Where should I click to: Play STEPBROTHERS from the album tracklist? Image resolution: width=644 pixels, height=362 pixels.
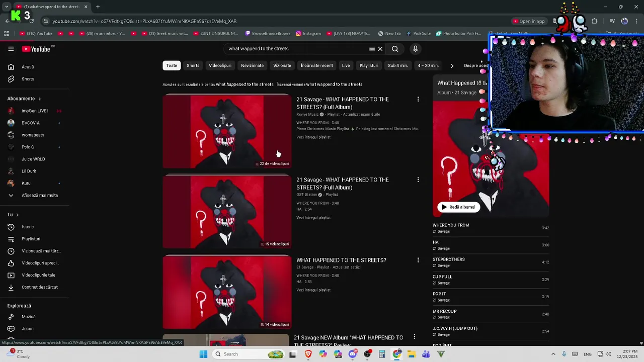pos(491,262)
